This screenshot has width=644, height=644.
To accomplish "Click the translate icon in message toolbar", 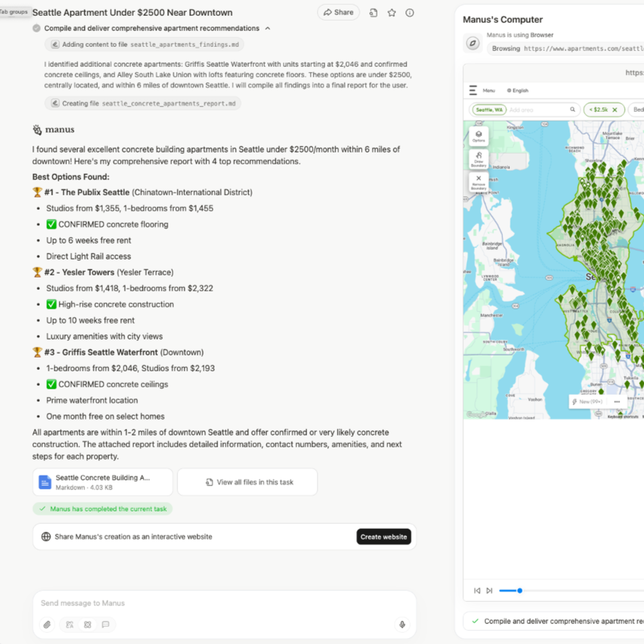I will (x=70, y=625).
